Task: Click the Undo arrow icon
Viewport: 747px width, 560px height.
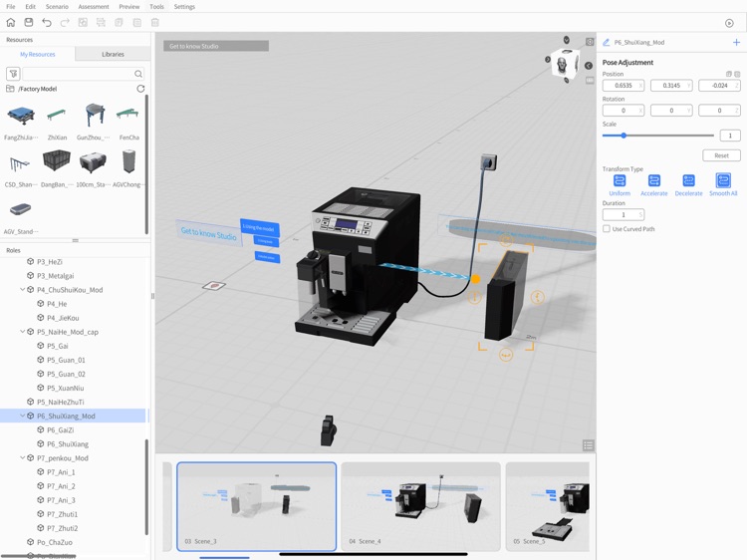Action: pyautogui.click(x=47, y=22)
